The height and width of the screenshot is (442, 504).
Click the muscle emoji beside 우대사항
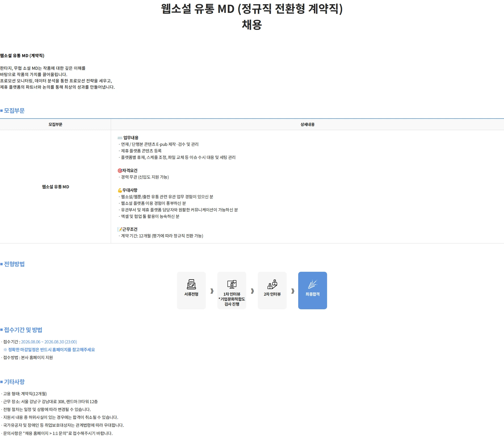point(120,190)
